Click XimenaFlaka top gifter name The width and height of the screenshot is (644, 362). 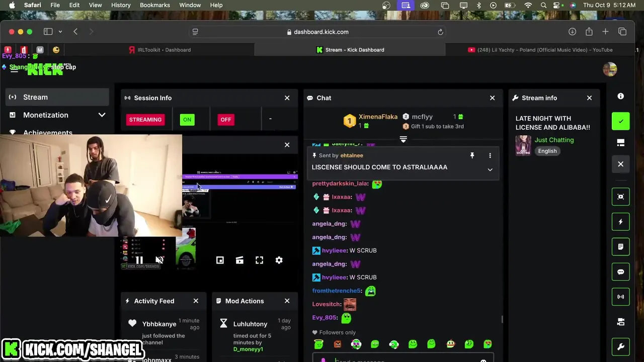tap(378, 117)
